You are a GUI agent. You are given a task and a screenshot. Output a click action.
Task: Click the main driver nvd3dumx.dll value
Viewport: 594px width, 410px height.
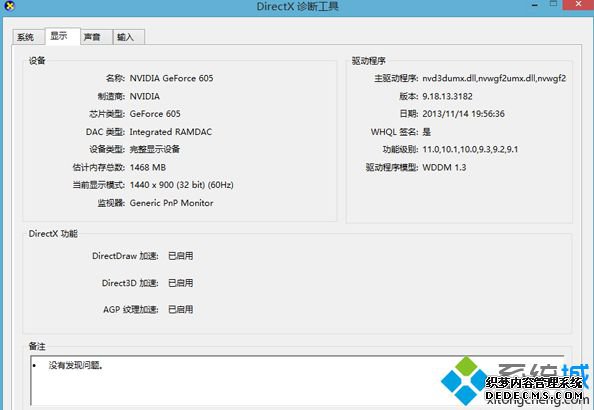click(494, 78)
